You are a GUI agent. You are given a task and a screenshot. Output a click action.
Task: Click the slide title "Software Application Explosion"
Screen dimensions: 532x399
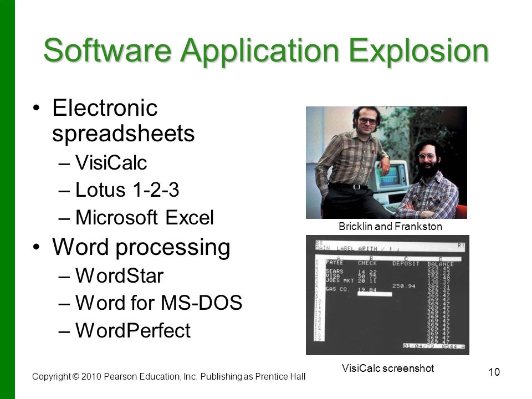[x=266, y=51]
